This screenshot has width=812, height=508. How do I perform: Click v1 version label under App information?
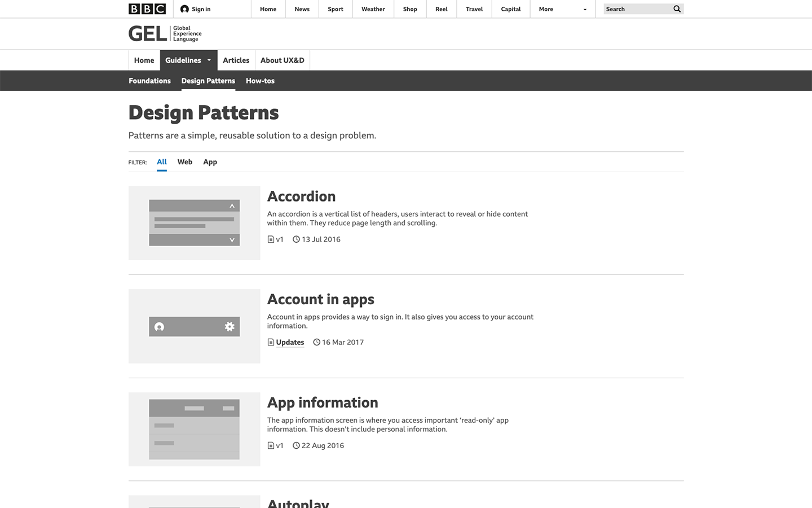tap(280, 445)
